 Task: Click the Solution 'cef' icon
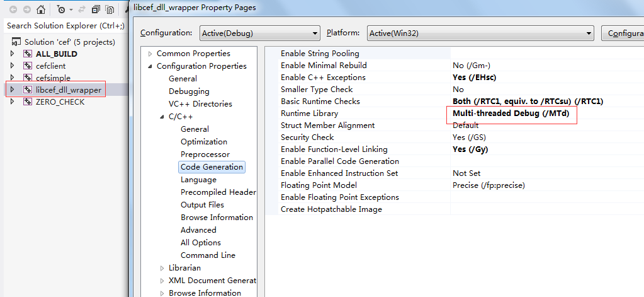click(16, 42)
